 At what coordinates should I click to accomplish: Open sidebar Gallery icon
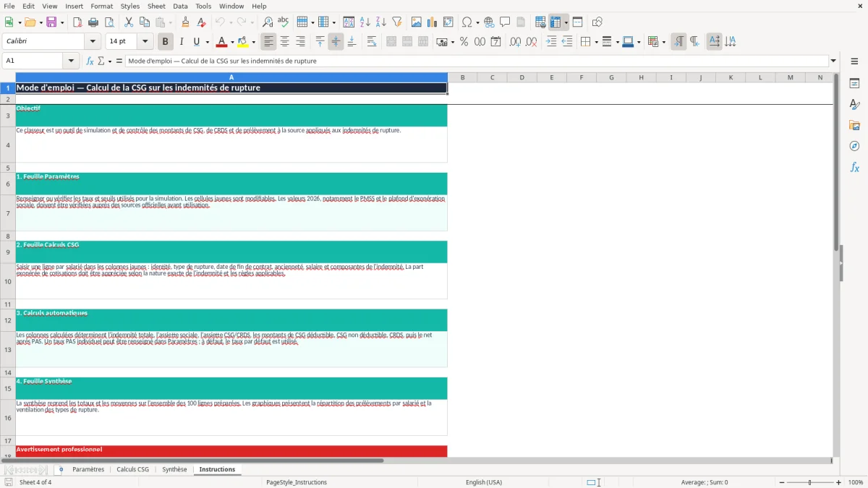[x=854, y=125]
